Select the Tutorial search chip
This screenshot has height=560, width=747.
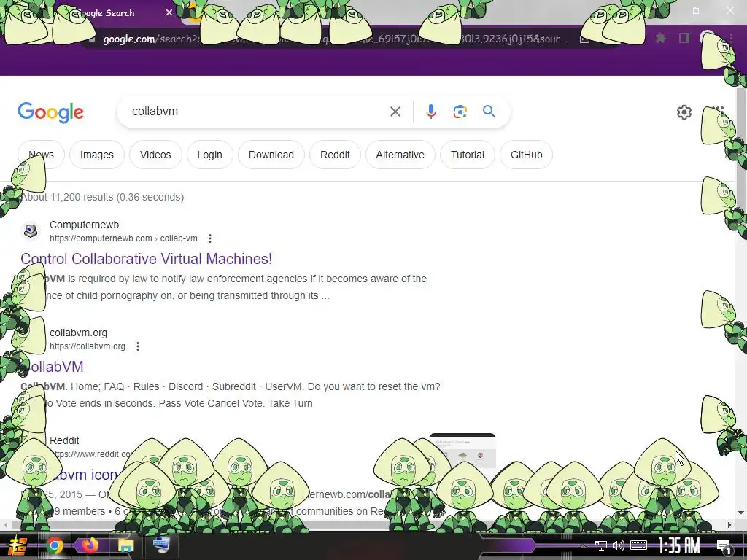tap(468, 155)
